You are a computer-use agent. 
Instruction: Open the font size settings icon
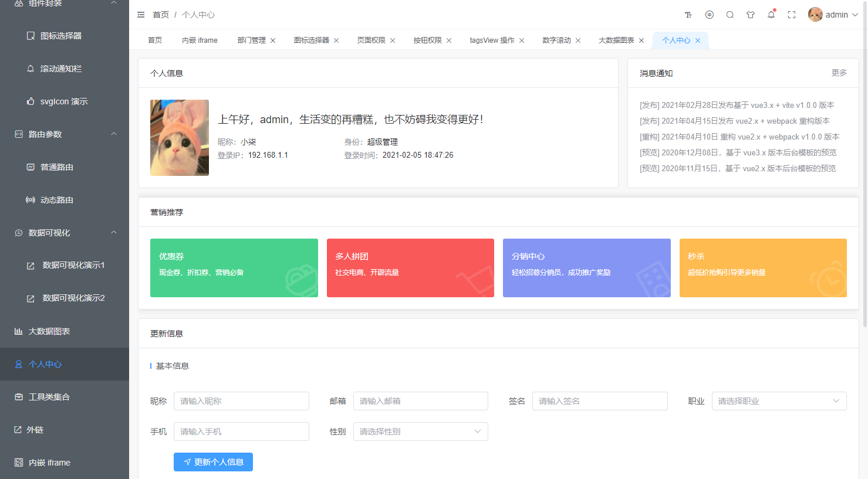click(x=688, y=15)
